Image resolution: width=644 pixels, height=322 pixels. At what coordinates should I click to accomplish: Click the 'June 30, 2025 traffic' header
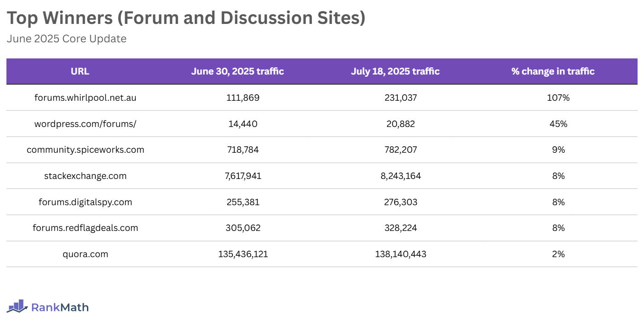(x=237, y=71)
